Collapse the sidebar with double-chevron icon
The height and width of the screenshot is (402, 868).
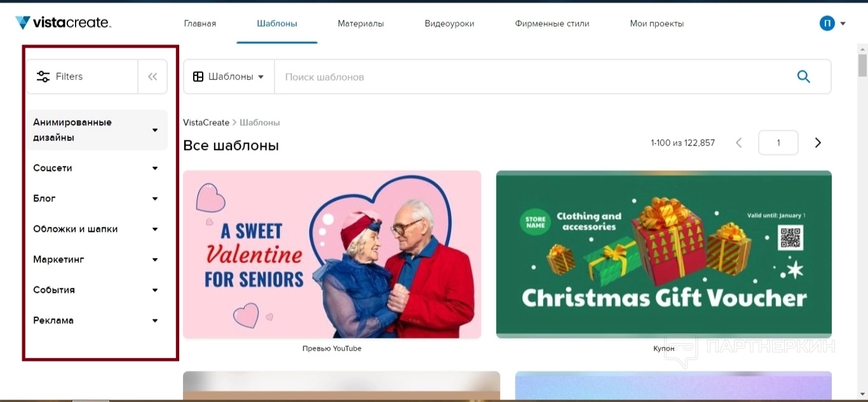(x=153, y=77)
